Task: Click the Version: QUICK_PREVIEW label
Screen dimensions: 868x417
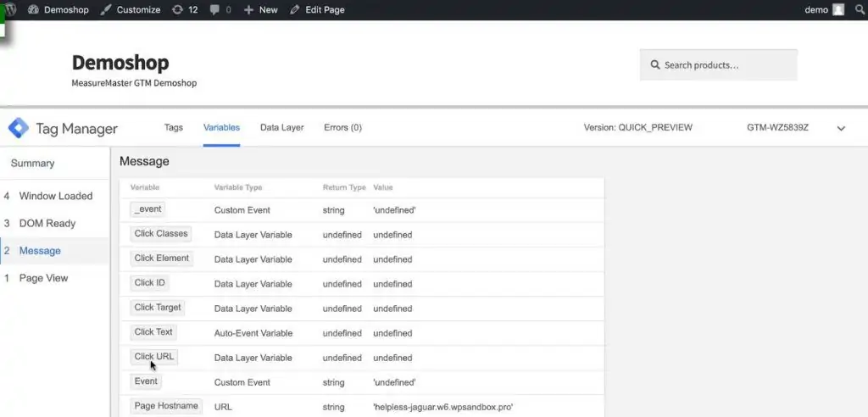Action: point(637,127)
